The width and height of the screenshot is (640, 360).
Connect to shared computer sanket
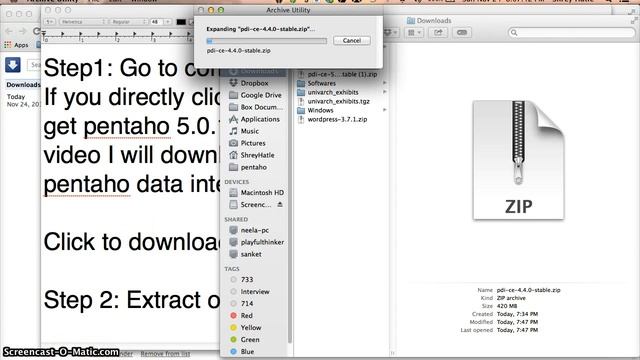coord(251,254)
